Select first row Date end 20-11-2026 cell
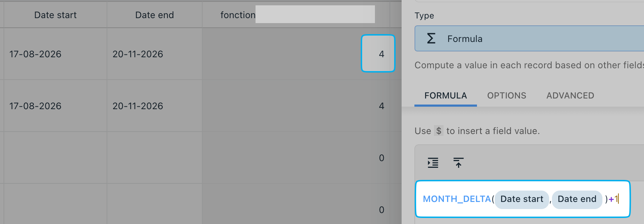This screenshot has width=644, height=224. pos(155,54)
